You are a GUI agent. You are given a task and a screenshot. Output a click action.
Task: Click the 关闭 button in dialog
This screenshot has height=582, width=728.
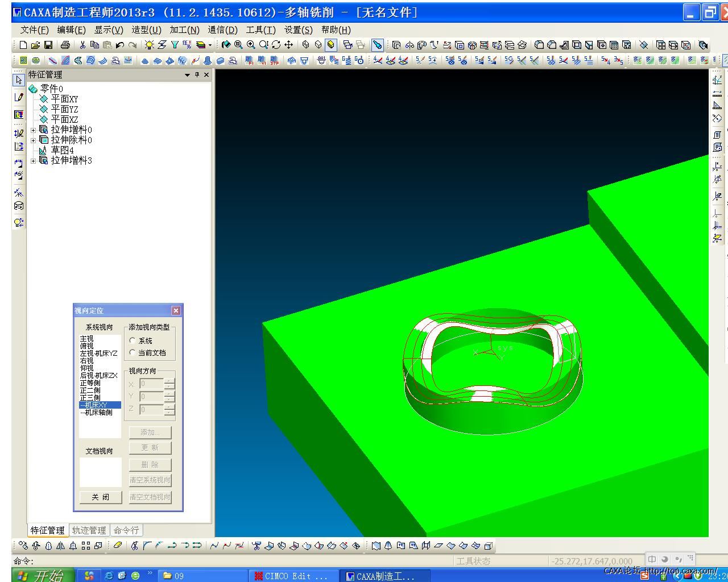[x=101, y=497]
